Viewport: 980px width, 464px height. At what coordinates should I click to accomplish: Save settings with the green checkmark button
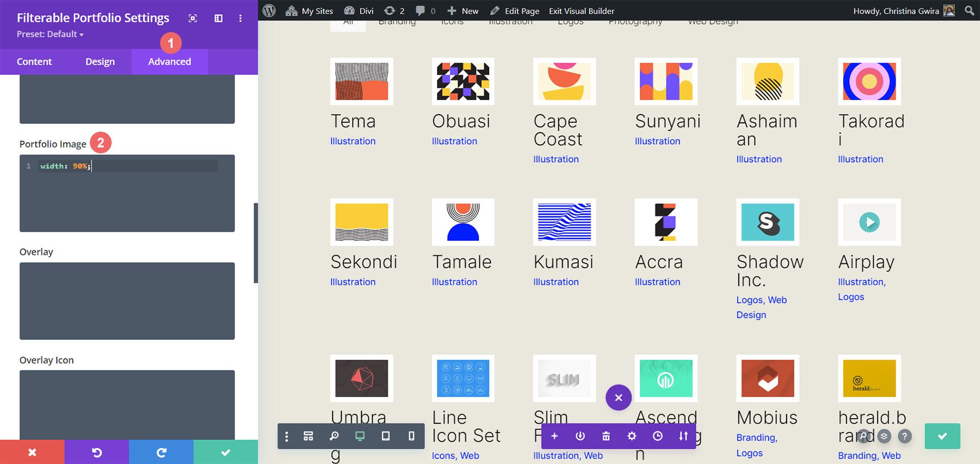pos(225,452)
